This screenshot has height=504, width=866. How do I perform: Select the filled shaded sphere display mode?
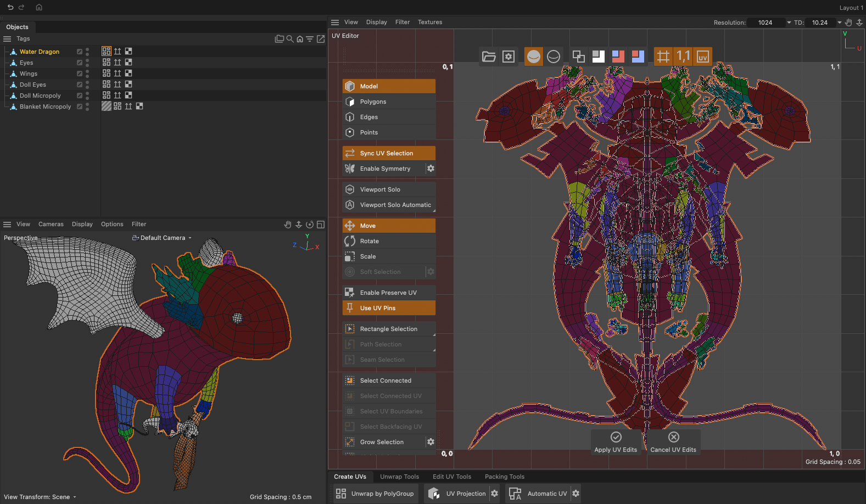534,57
